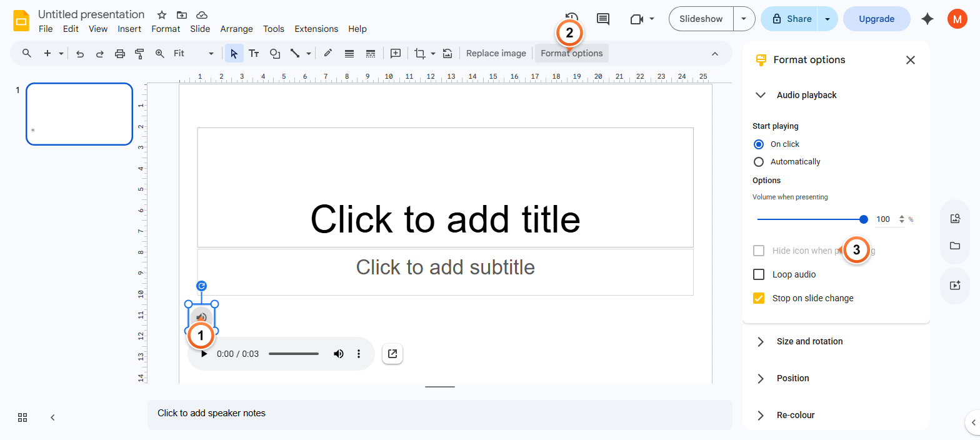
Task: Open the Arrange menu
Action: coord(236,29)
